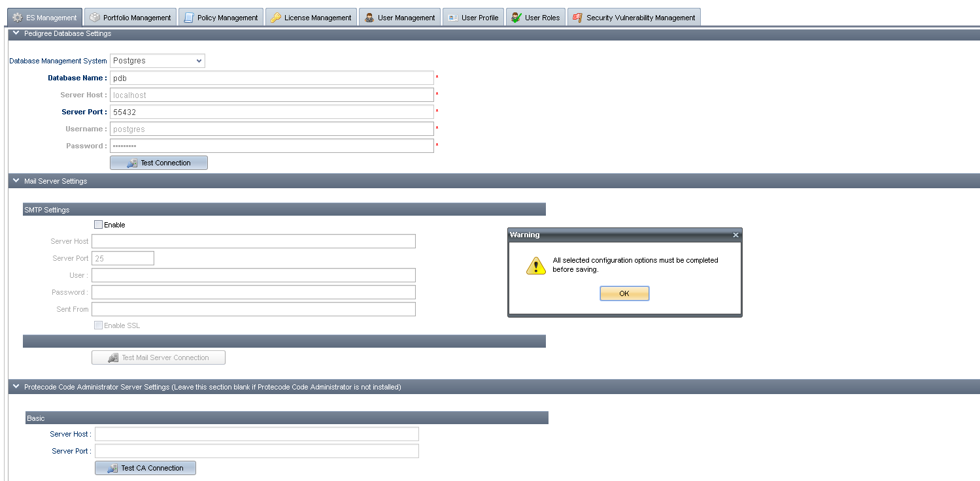Click the User Roles checkmark person icon
Viewport: 980px width, 481px height.
tap(516, 18)
